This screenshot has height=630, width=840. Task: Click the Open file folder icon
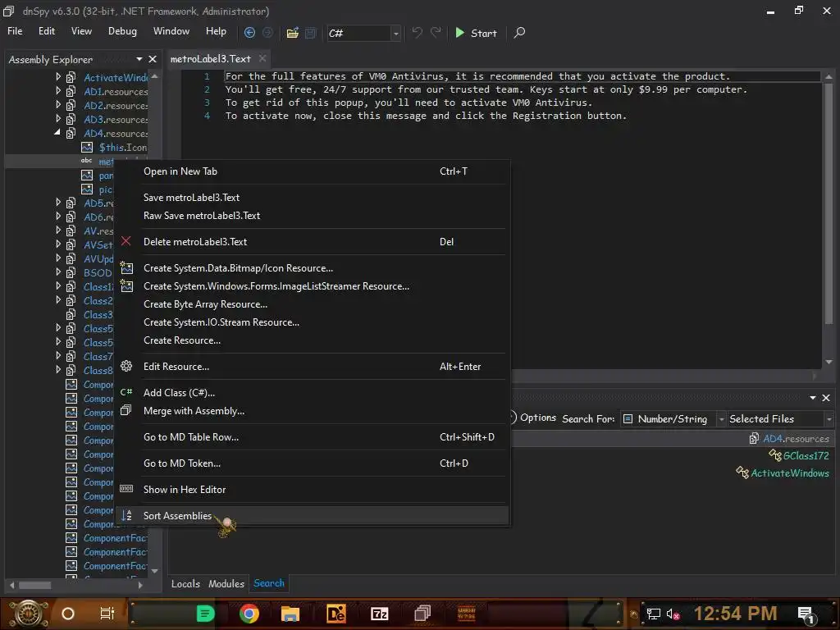[x=293, y=33]
